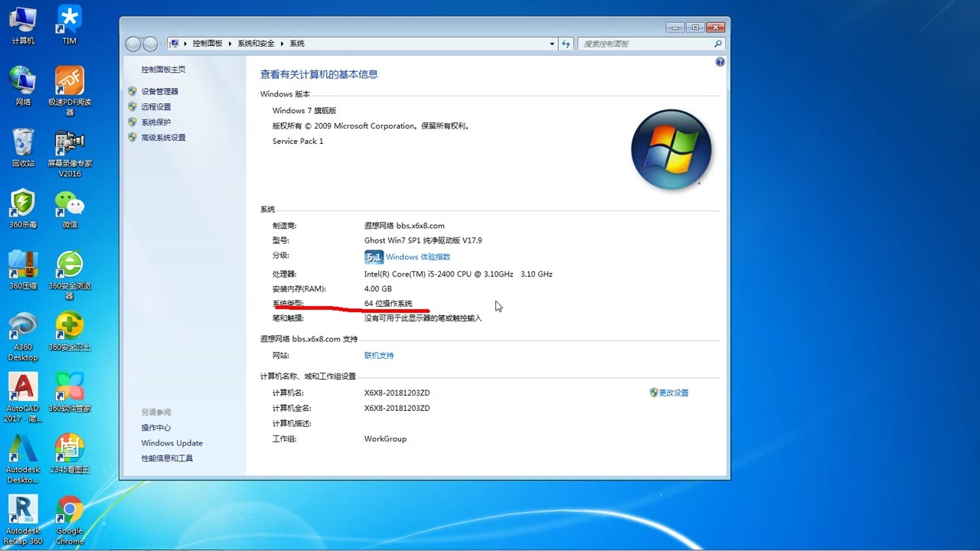Open 360压缩 desktop icon
Screen dimensions: 980x551
(23, 270)
